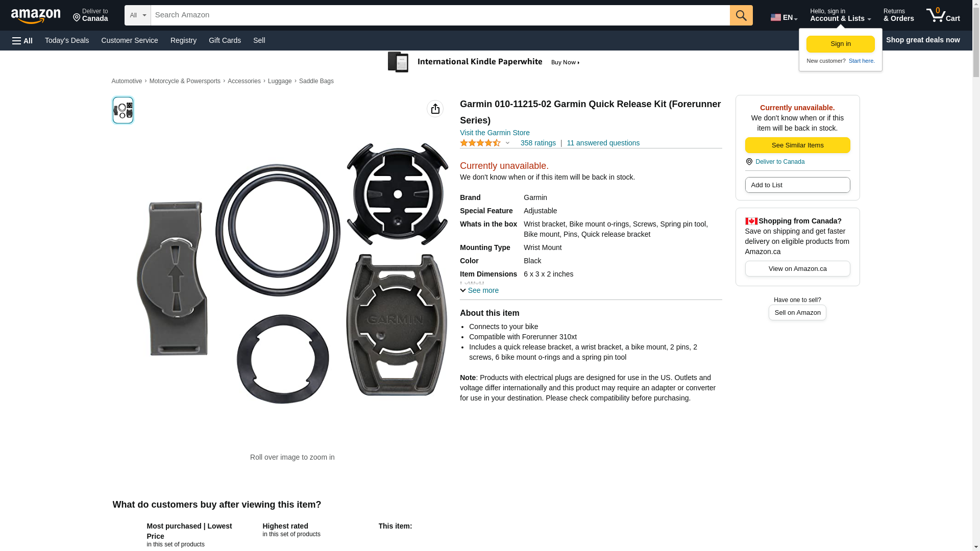The image size is (980, 551).
Task: Open the All hamburger menu
Action: (22, 40)
